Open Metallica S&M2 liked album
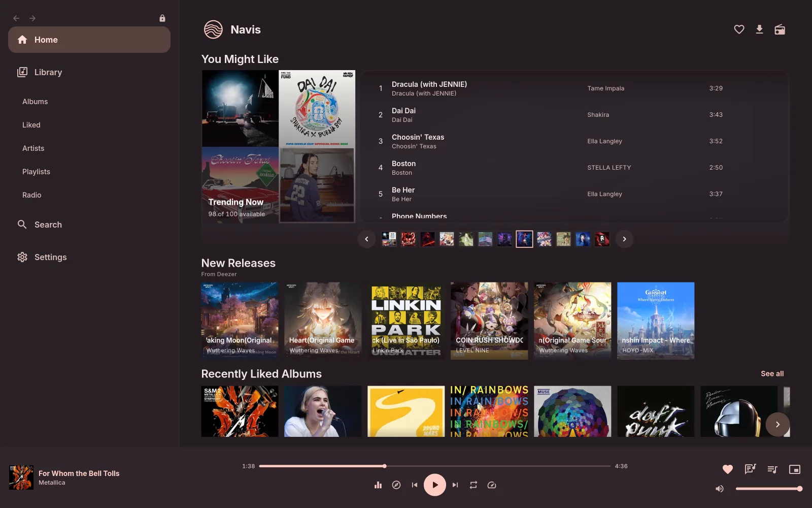 240,411
